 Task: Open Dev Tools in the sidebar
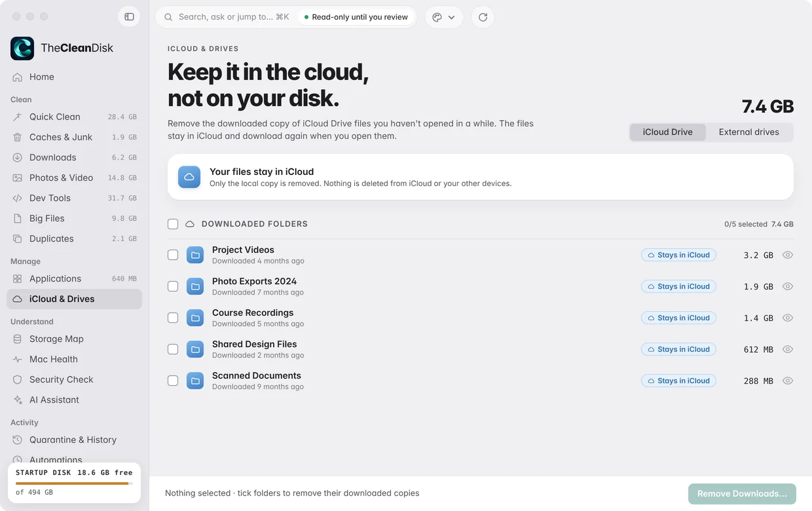[74, 198]
